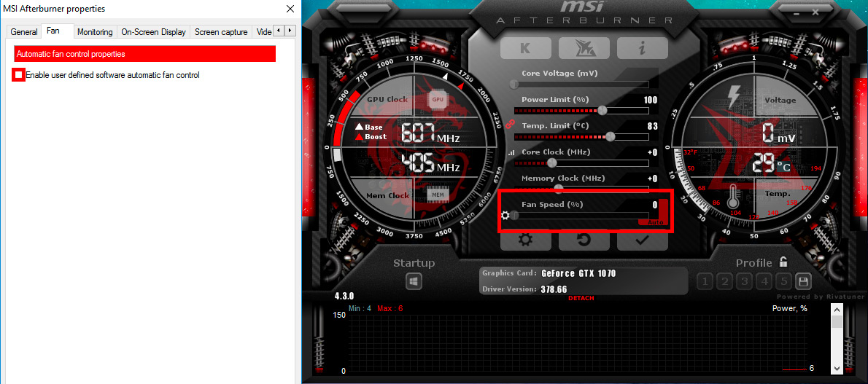Screen dimensions: 868x384
Task: Open Afterburner settings gear button
Action: [x=526, y=240]
